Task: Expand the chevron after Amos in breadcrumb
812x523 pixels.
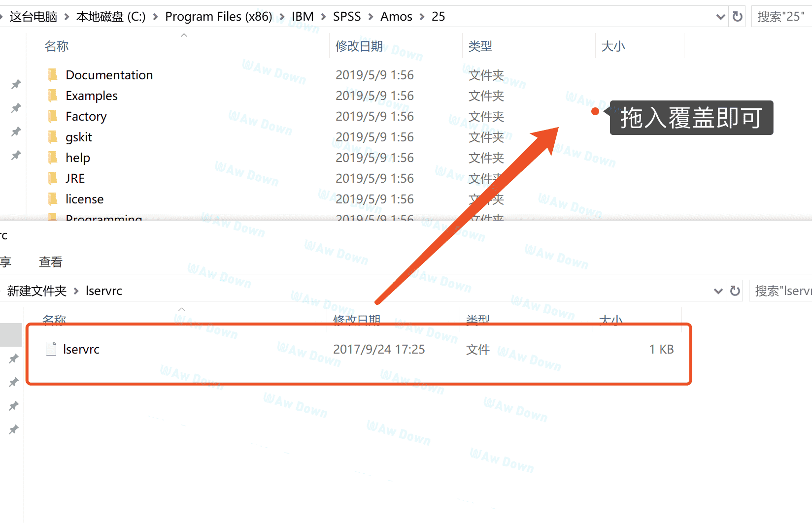Action: point(422,17)
